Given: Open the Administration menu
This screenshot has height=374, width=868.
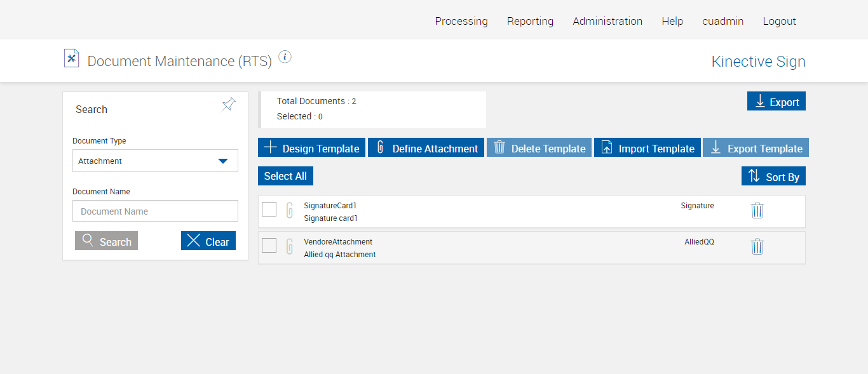Looking at the screenshot, I should [607, 21].
